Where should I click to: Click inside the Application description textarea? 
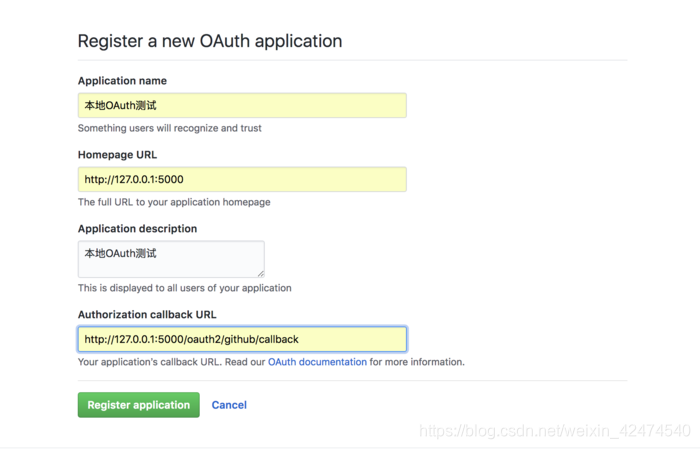171,259
